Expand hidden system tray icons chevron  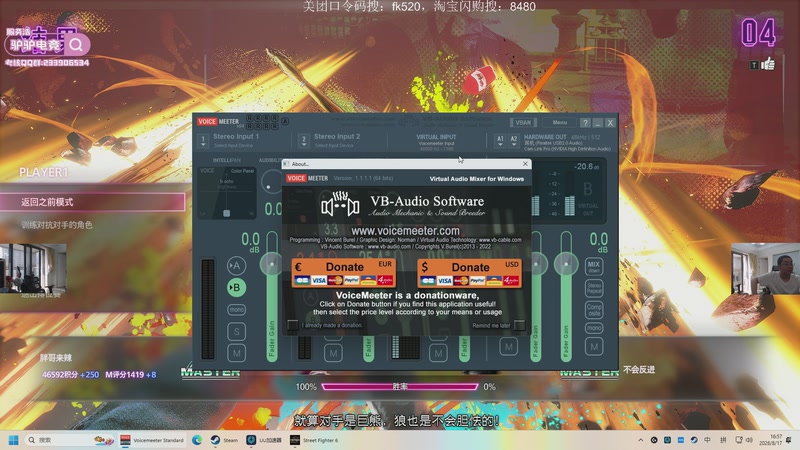coord(641,440)
